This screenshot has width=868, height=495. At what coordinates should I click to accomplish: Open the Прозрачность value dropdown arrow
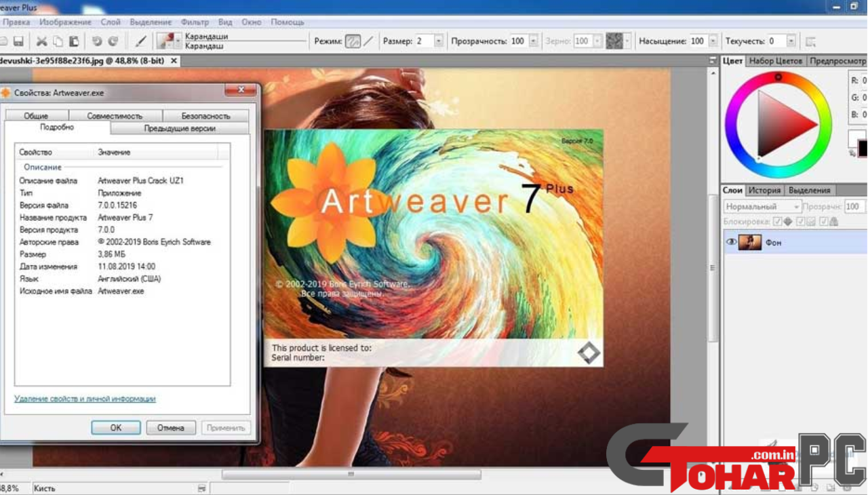pyautogui.click(x=533, y=41)
